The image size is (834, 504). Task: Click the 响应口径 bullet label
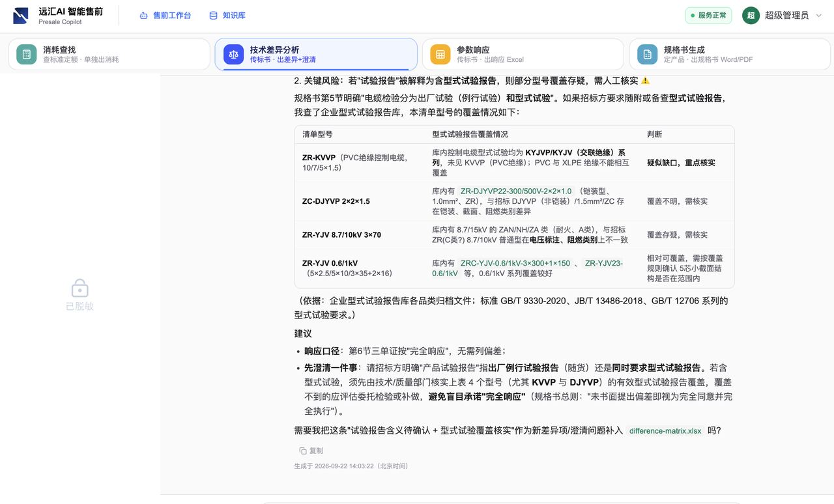coord(322,351)
